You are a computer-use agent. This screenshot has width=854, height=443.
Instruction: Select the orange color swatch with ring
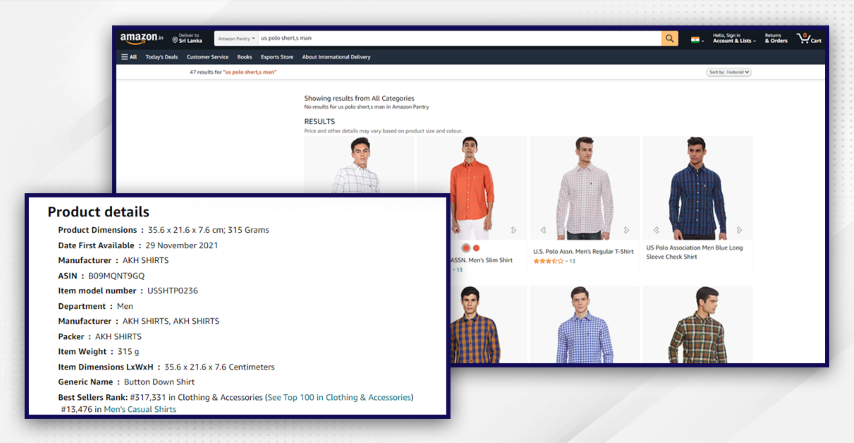pyautogui.click(x=466, y=248)
